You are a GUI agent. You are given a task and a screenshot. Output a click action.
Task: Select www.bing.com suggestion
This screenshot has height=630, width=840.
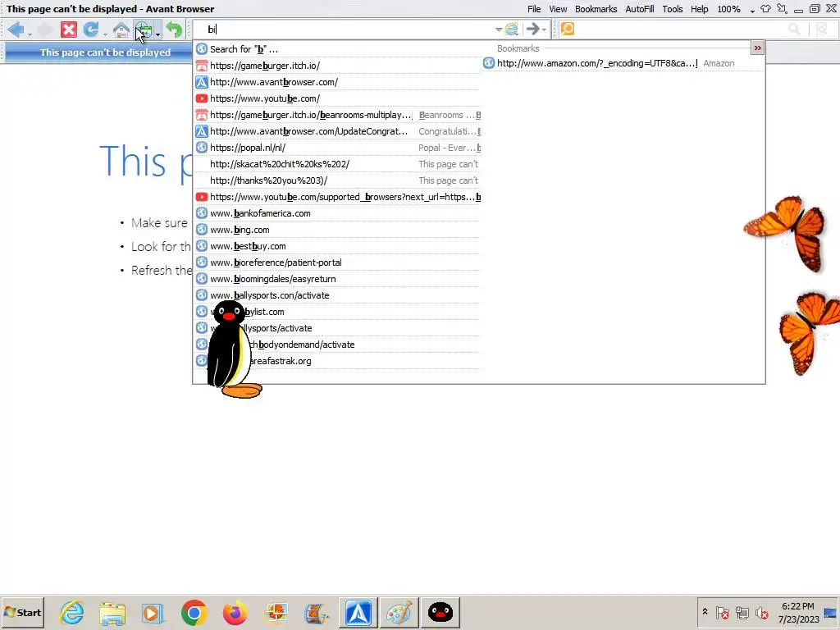coord(337,230)
